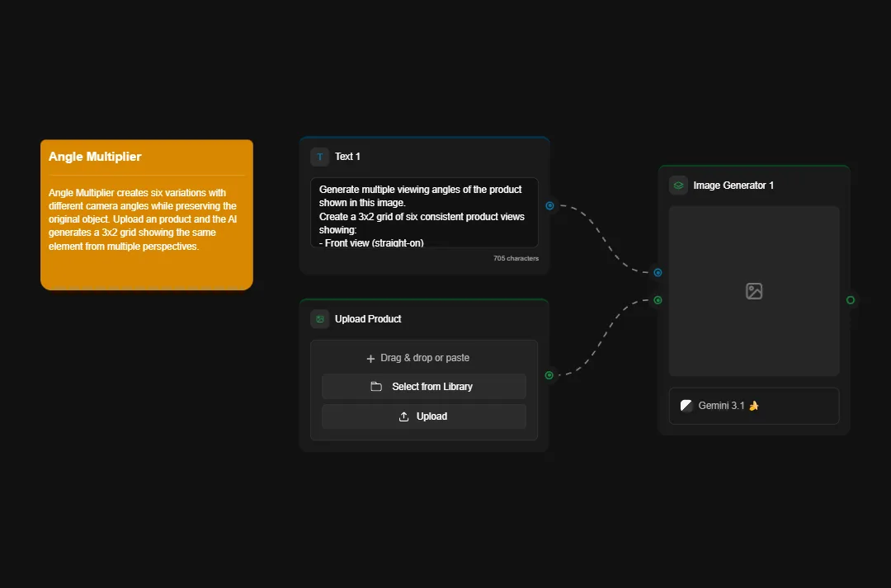The height and width of the screenshot is (588, 891).
Task: Select the orange Angle Multiplier note
Action: [x=146, y=214]
